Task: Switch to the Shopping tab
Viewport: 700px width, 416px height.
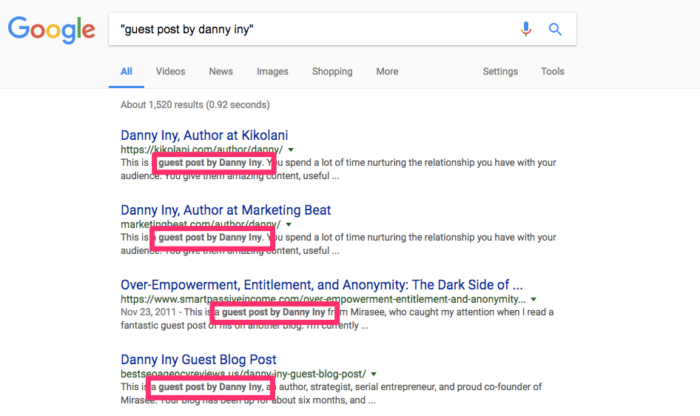Action: [332, 71]
